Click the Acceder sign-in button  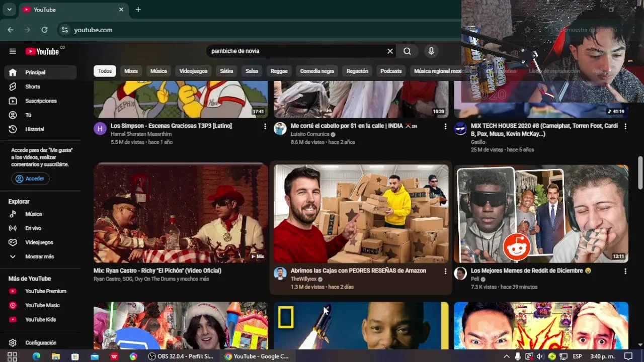coord(30,178)
